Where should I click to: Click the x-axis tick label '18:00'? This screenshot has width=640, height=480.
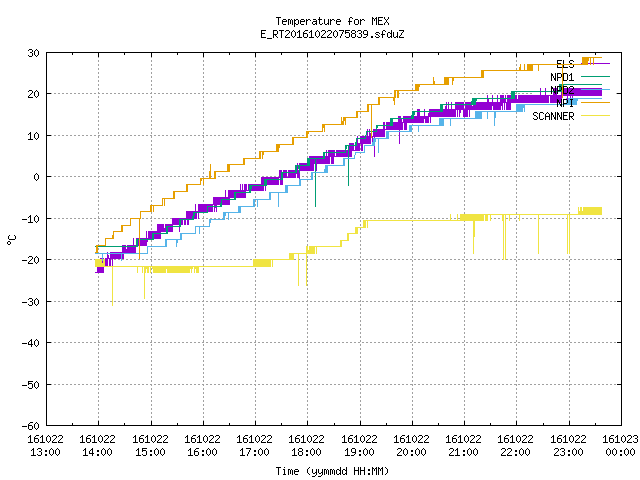pos(306,452)
